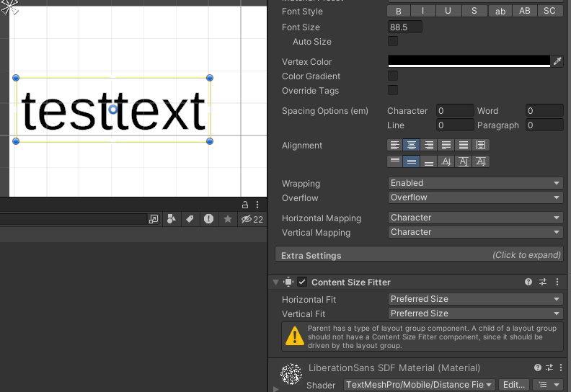Click the Paragraph spacing field
571x392 pixels.
pyautogui.click(x=544, y=125)
